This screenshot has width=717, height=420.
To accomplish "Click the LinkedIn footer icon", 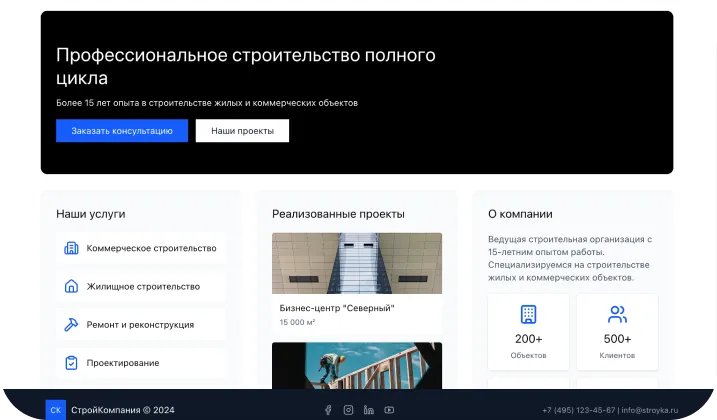I will pyautogui.click(x=369, y=410).
